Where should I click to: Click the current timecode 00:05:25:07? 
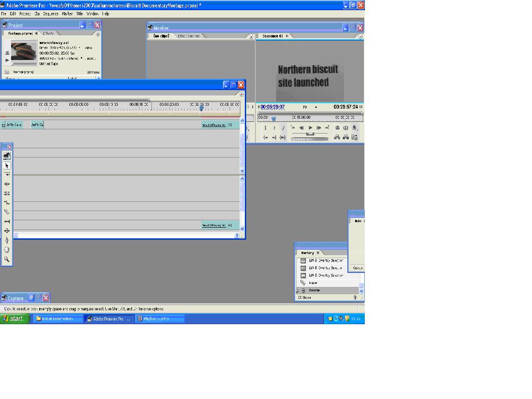click(272, 107)
